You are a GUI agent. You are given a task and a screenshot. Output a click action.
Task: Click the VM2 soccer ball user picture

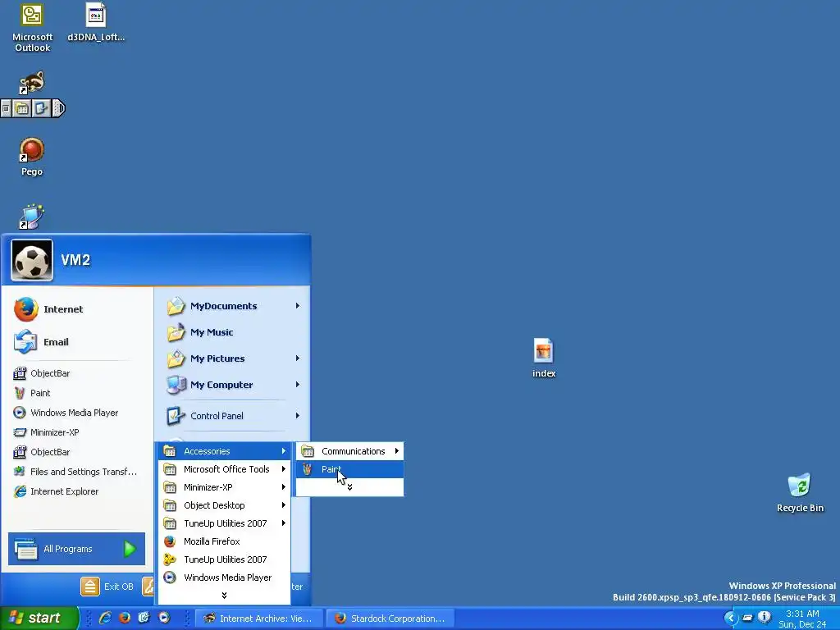pos(32,260)
